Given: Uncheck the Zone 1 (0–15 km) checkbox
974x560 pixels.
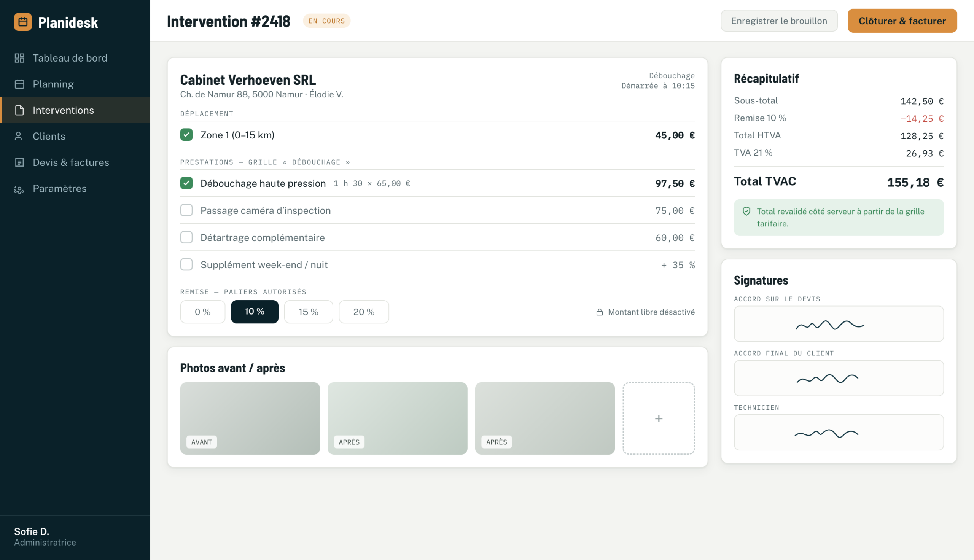Looking at the screenshot, I should (x=186, y=135).
